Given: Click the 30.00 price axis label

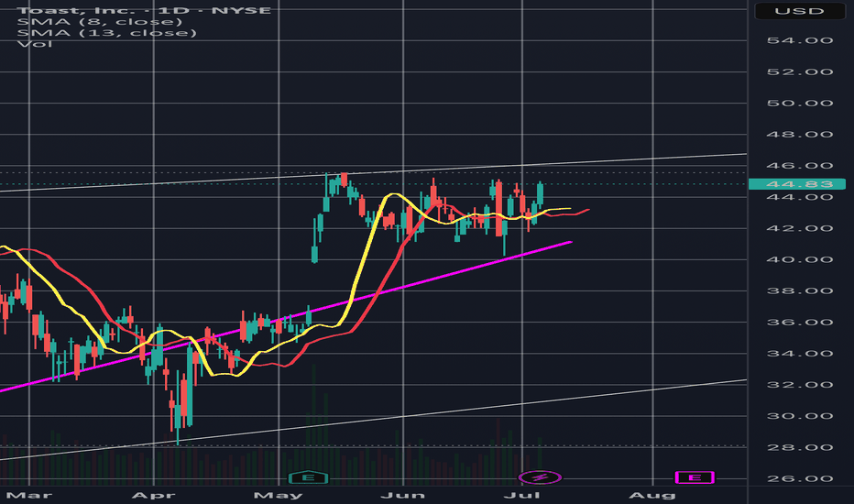Looking at the screenshot, I should pos(800,416).
